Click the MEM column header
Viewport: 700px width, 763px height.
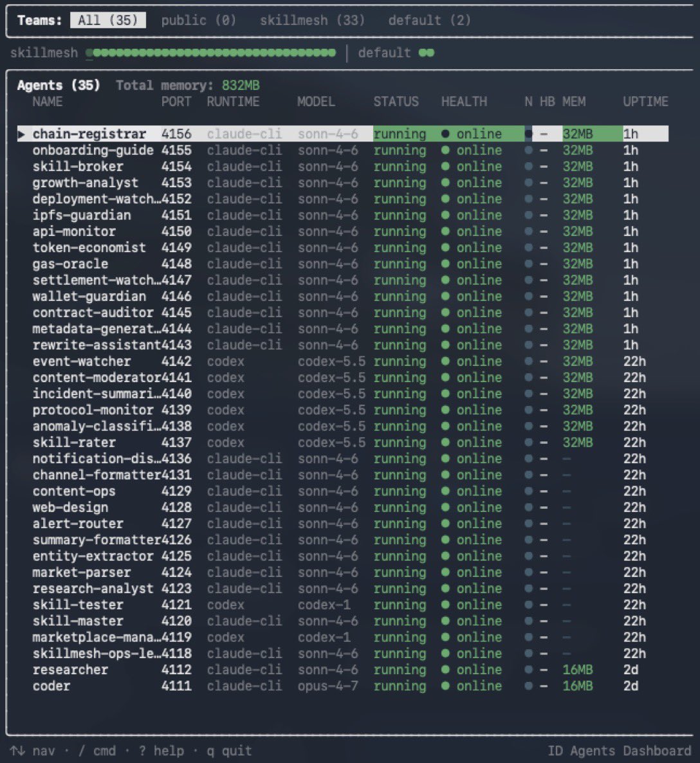pyautogui.click(x=574, y=101)
